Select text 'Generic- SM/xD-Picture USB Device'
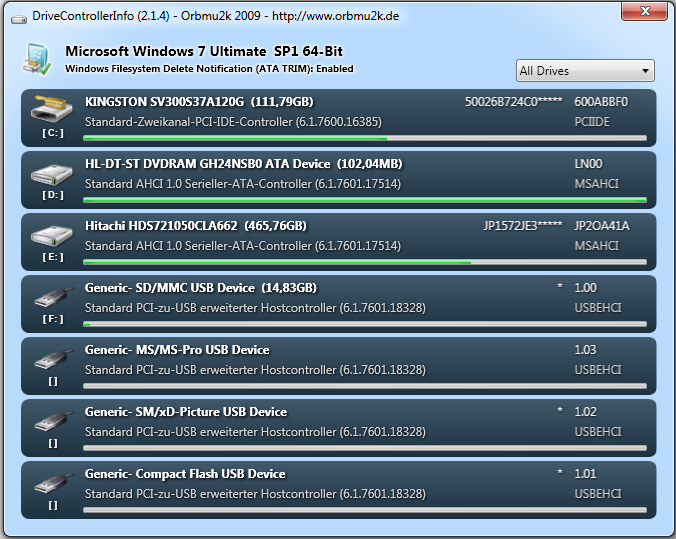This screenshot has width=676, height=539. [186, 412]
